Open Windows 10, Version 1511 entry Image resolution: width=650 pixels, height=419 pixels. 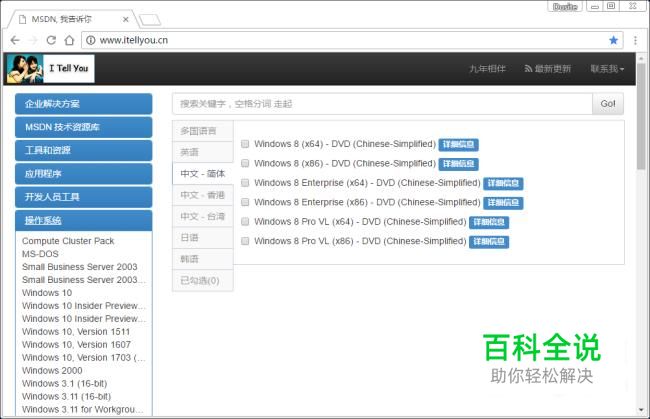click(76, 332)
